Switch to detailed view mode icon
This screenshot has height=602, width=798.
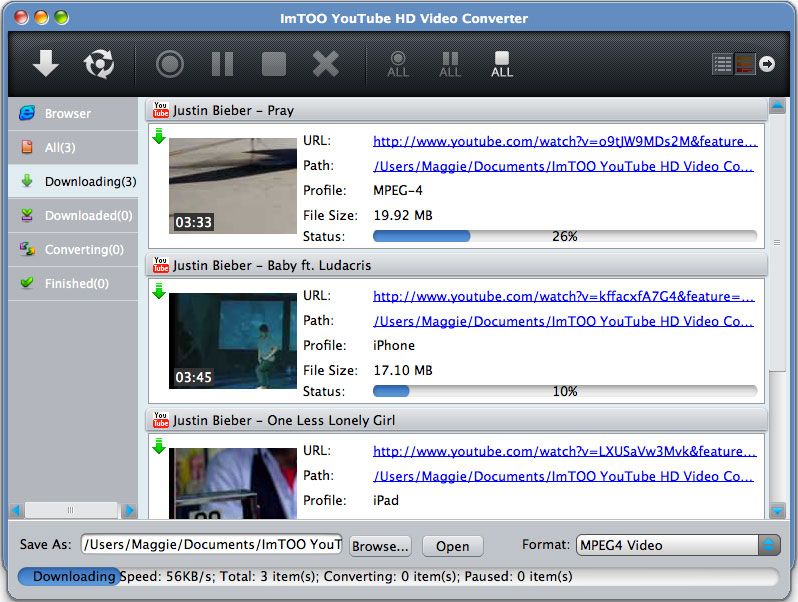(745, 64)
